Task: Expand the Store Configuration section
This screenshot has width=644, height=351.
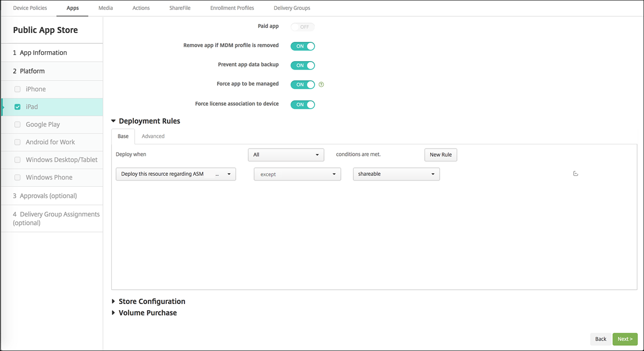Action: tap(148, 301)
